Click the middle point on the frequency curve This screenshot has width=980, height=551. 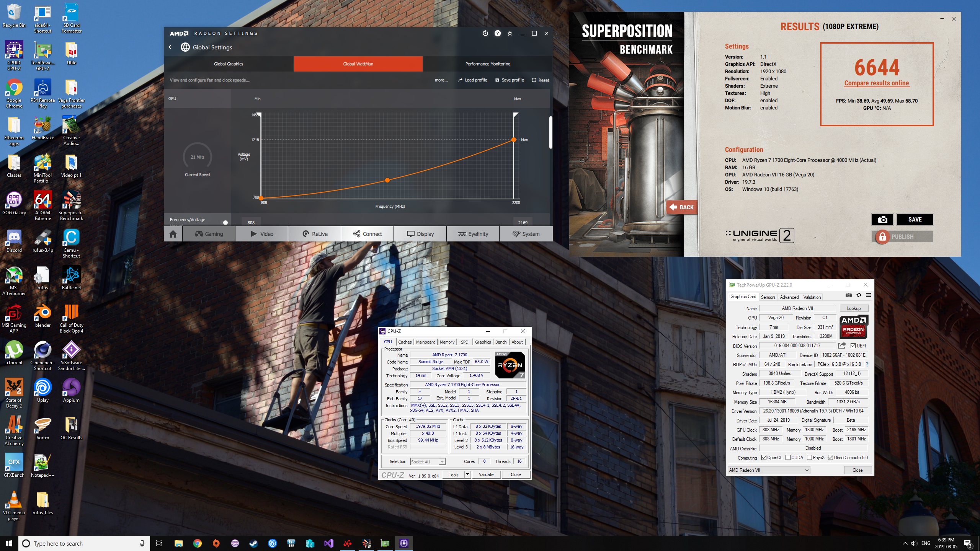pyautogui.click(x=387, y=180)
